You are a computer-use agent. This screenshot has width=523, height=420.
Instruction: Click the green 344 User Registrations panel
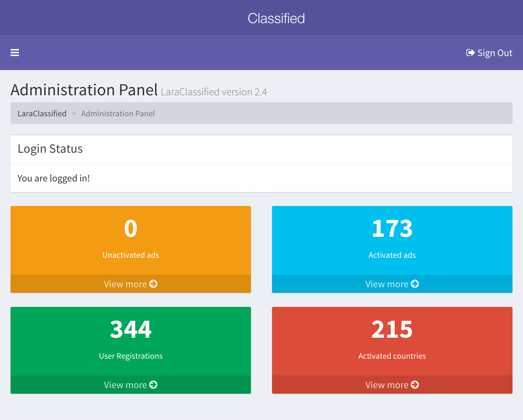tap(130, 329)
